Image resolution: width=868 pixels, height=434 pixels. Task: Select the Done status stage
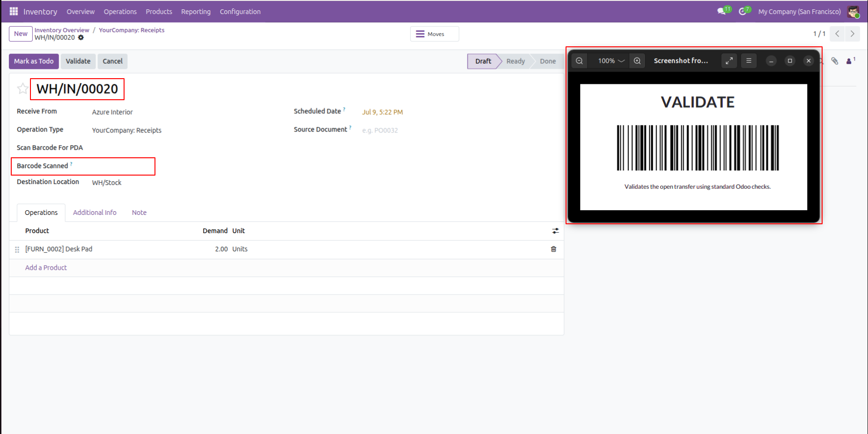(x=548, y=61)
